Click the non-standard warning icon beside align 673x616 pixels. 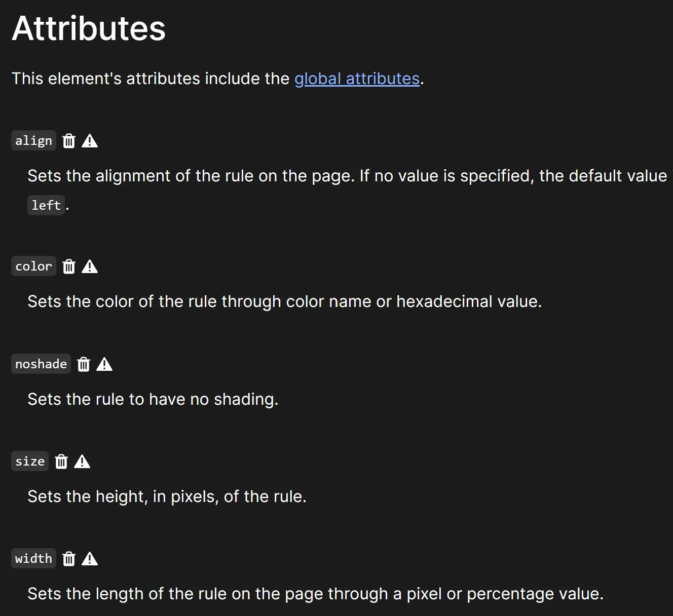[90, 141]
